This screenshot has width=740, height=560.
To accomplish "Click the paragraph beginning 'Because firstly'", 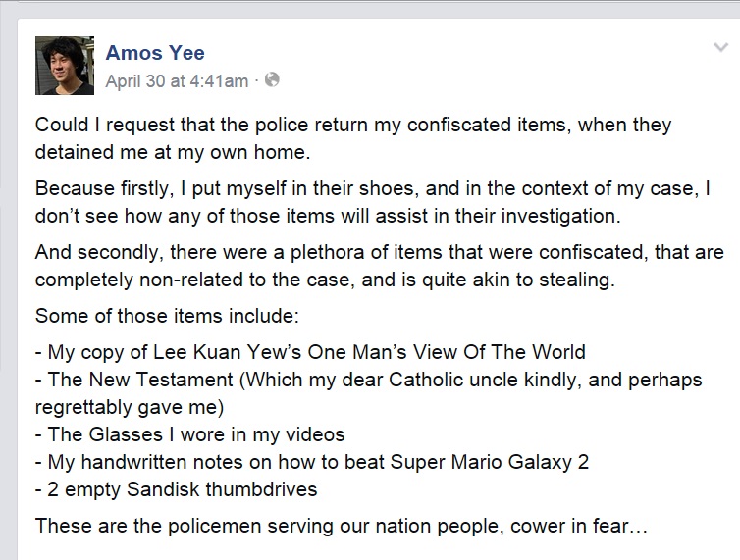I will point(372,202).
